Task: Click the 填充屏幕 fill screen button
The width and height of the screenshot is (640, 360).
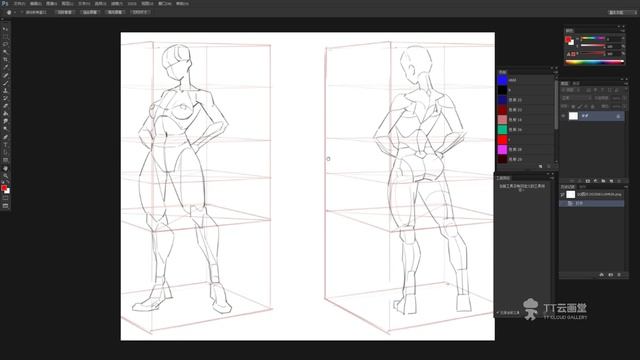Action: [116, 12]
